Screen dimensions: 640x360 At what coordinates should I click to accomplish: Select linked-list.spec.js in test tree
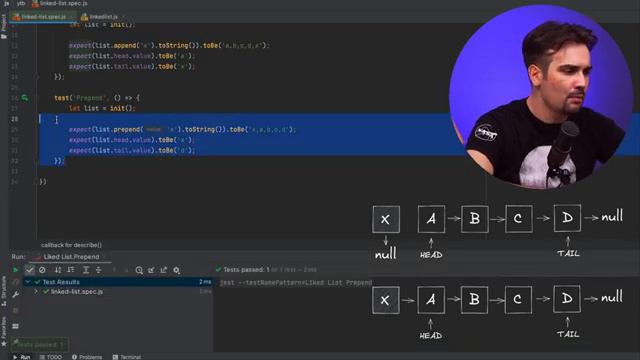pyautogui.click(x=77, y=292)
